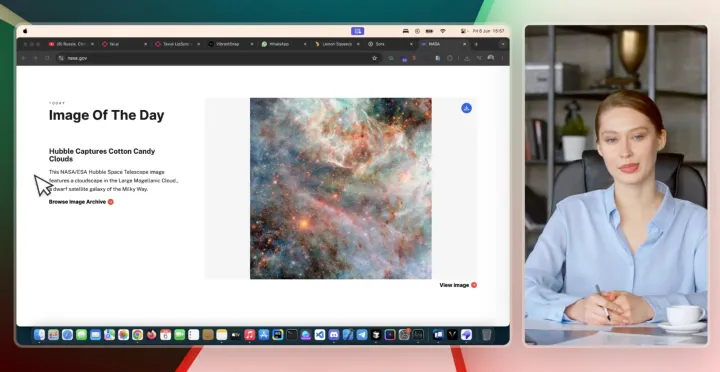Close the NASA tab
This screenshot has height=372, width=720.
[464, 44]
